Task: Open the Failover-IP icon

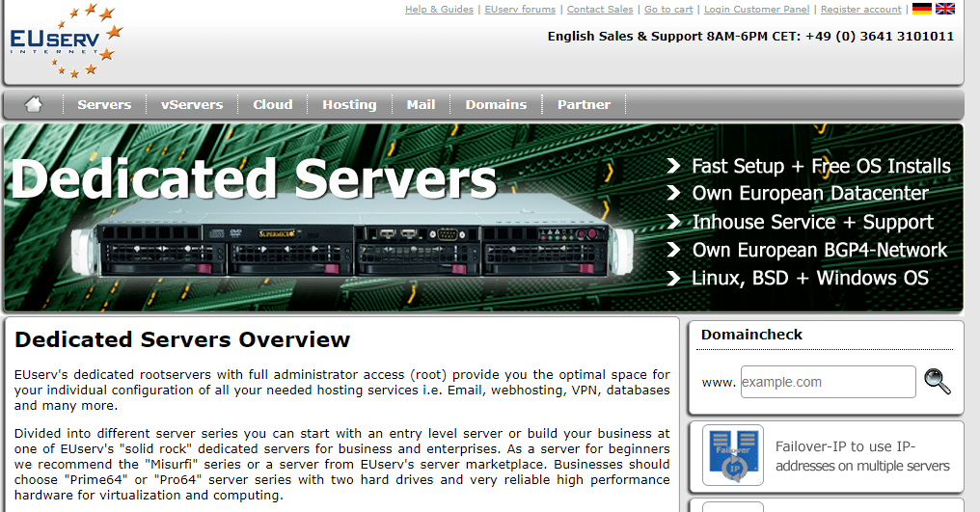Action: pyautogui.click(x=732, y=455)
